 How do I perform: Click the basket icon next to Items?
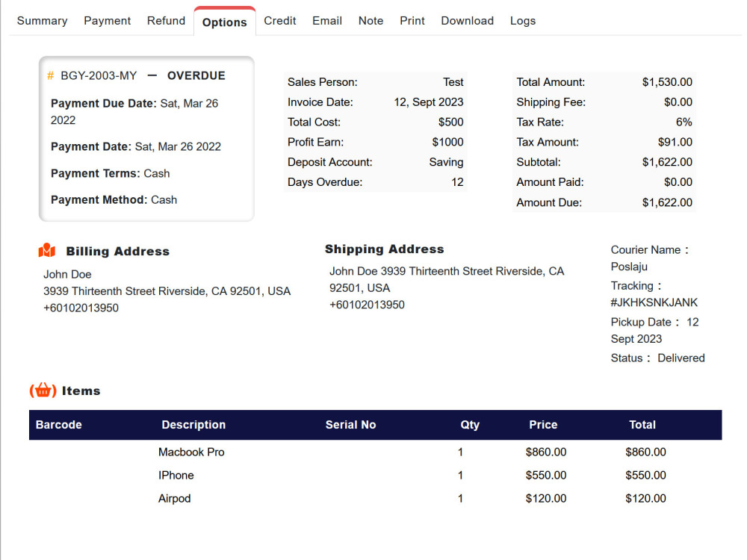coord(43,391)
